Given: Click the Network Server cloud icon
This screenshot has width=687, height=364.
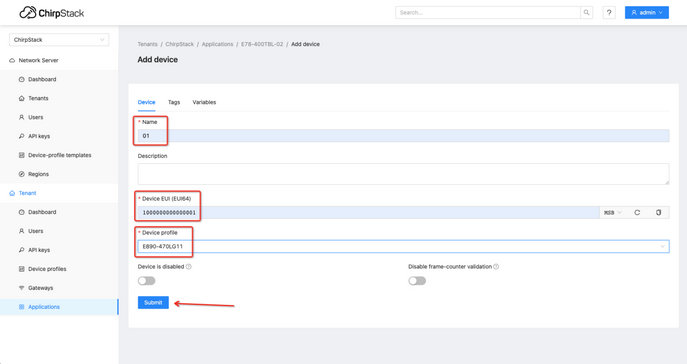Looking at the screenshot, I should coord(12,60).
